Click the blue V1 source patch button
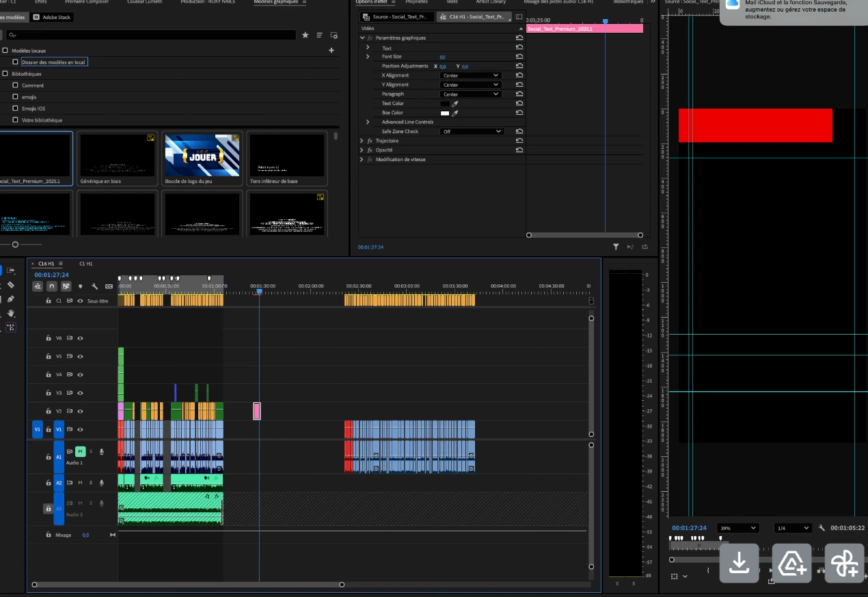The height and width of the screenshot is (597, 868). pyautogui.click(x=38, y=430)
